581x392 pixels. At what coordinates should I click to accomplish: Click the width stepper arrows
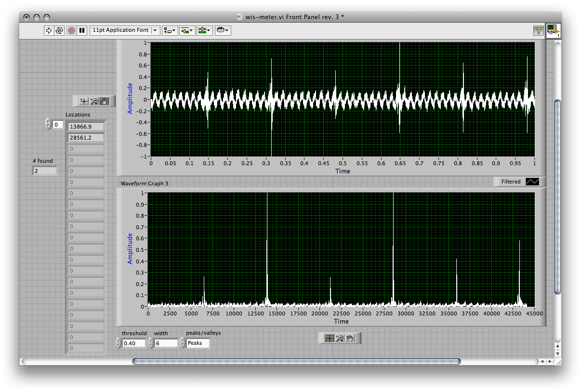(x=151, y=343)
